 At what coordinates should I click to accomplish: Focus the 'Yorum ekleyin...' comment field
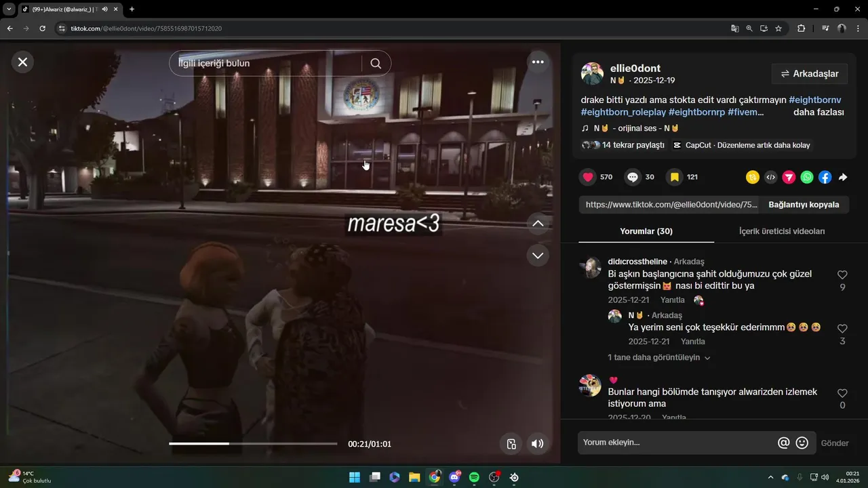coord(678,443)
